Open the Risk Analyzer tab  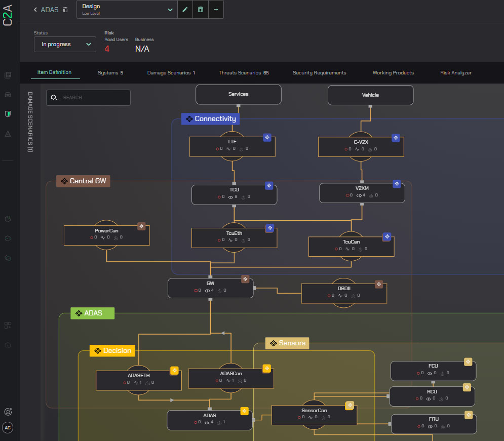pos(456,72)
